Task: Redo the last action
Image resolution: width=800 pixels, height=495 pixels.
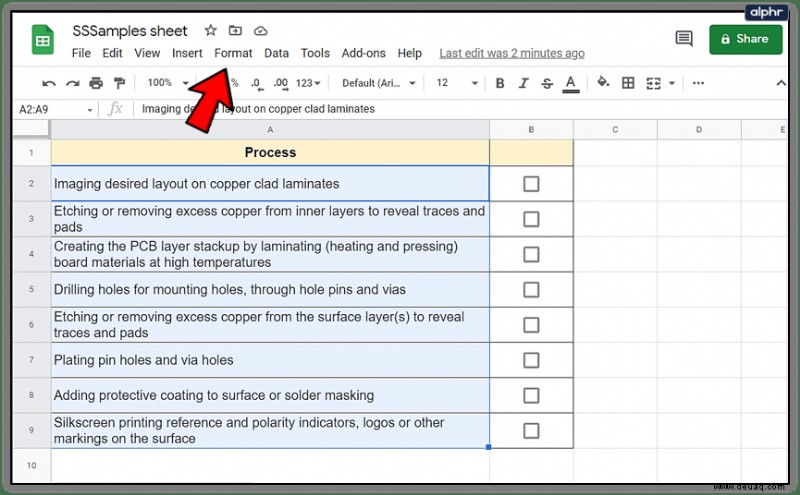Action: tap(72, 83)
